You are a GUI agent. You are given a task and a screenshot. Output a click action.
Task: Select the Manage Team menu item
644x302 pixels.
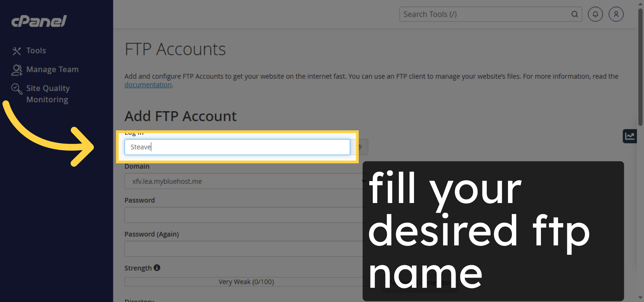[52, 69]
